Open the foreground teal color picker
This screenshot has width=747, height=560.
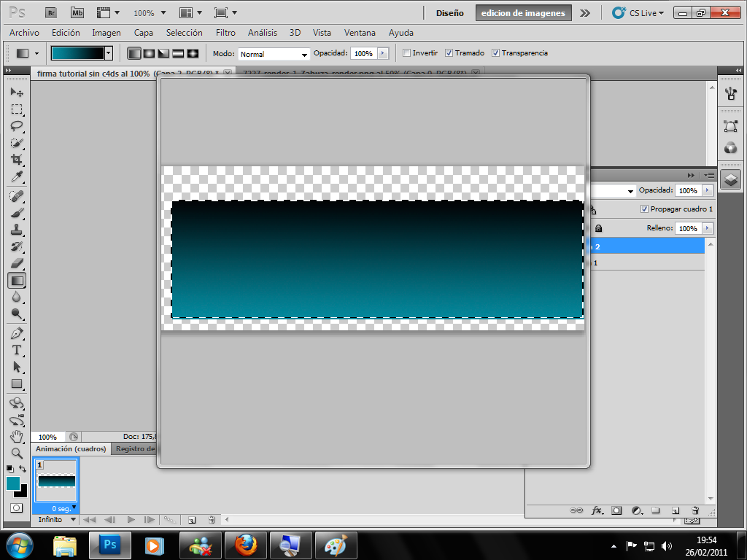pos(13,483)
